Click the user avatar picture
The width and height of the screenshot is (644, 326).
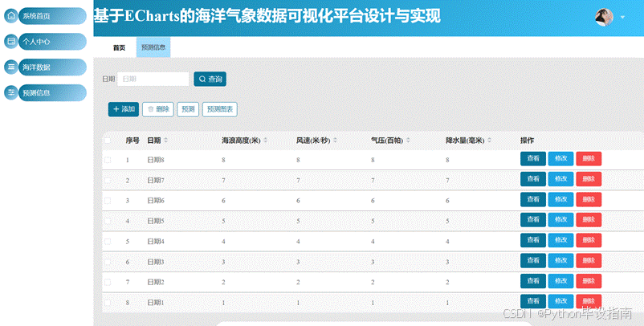click(x=604, y=17)
